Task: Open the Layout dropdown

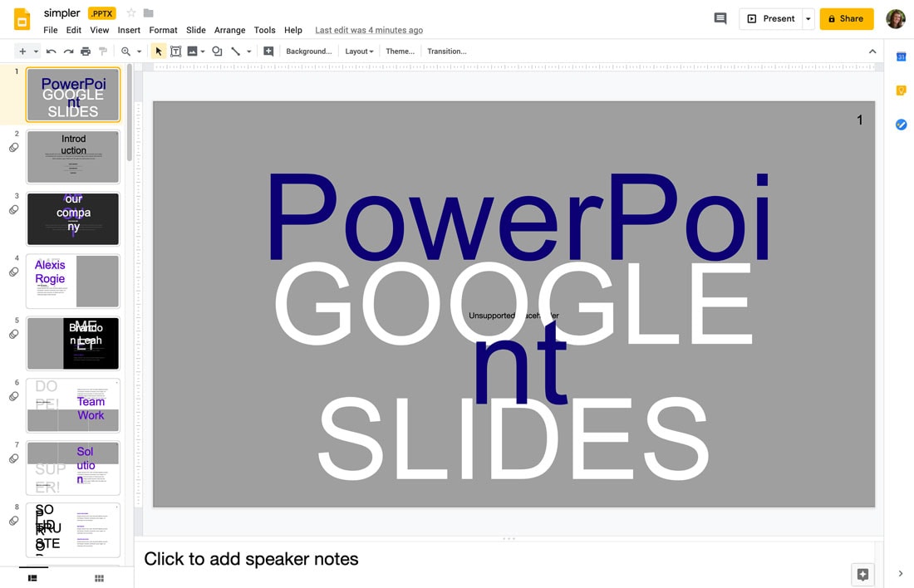Action: point(359,51)
